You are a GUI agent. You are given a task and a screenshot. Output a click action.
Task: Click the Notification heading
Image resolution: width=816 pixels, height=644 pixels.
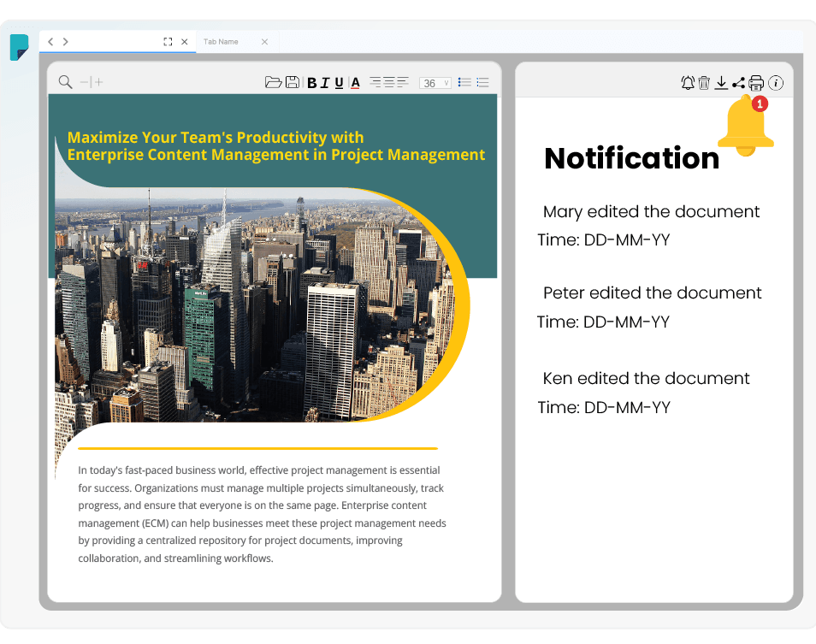(631, 158)
